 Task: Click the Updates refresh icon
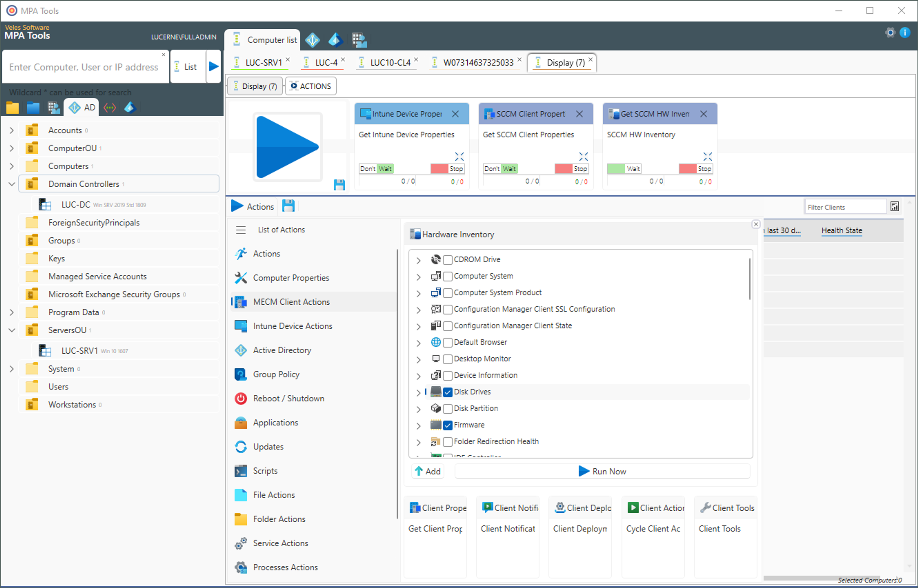(241, 447)
